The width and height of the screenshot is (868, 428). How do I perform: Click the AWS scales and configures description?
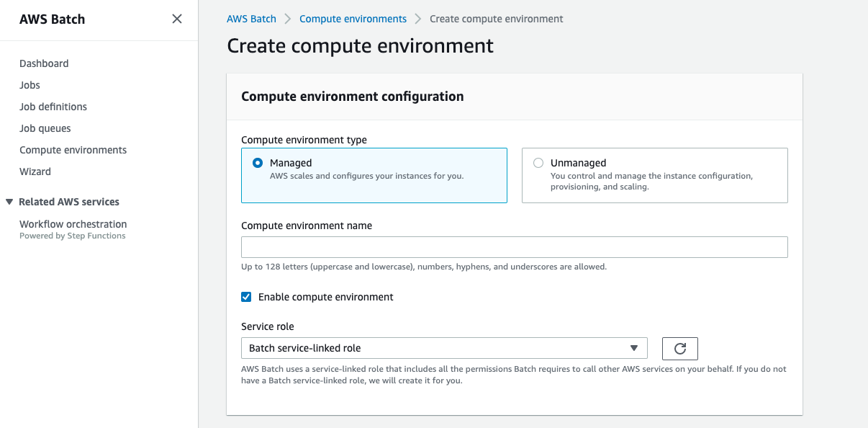click(366, 176)
